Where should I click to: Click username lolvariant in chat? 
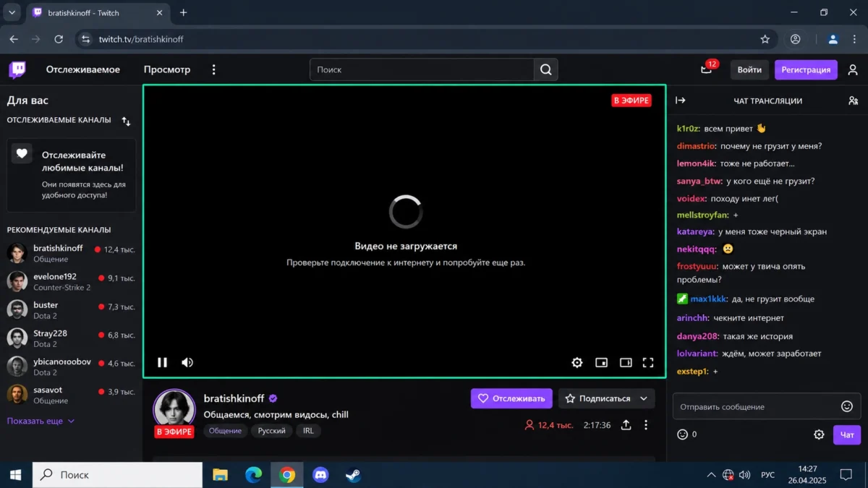point(697,354)
